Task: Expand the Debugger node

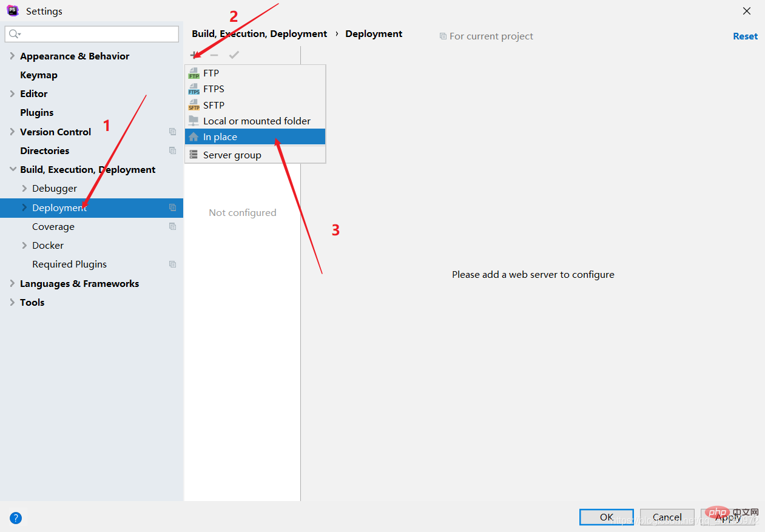Action: coord(24,188)
